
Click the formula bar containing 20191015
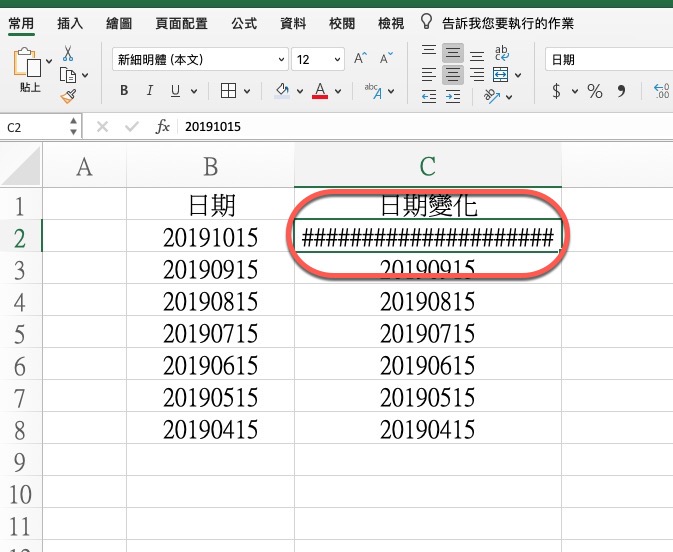pos(425,127)
